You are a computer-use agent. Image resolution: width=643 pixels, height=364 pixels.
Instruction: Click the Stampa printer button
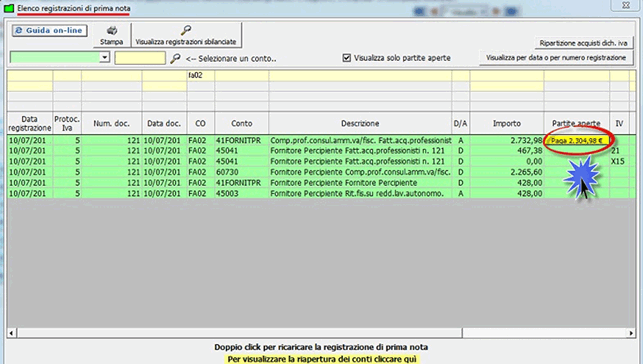pos(112,35)
